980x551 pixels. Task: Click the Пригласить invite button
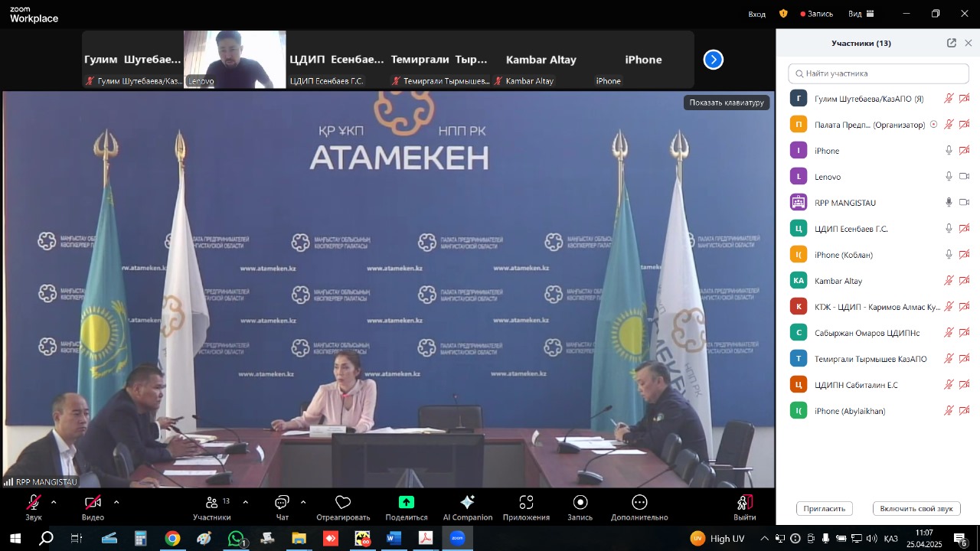825,508
